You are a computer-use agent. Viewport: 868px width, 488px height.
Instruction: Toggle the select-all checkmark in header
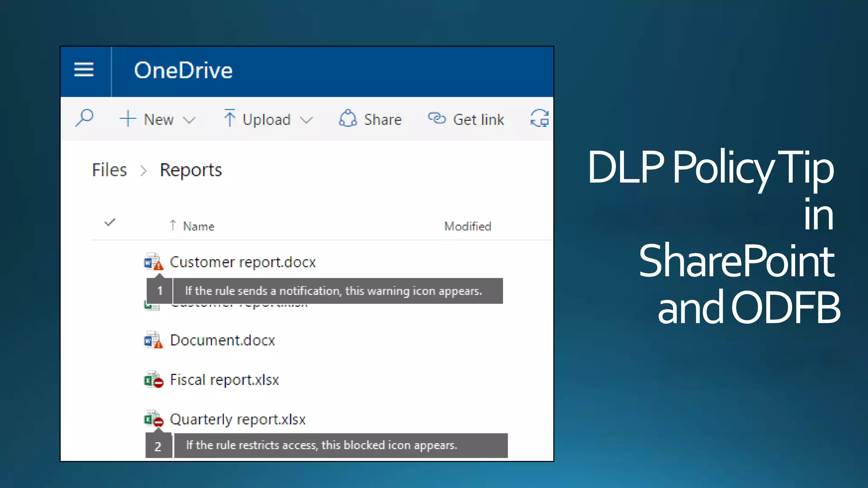coord(110,222)
